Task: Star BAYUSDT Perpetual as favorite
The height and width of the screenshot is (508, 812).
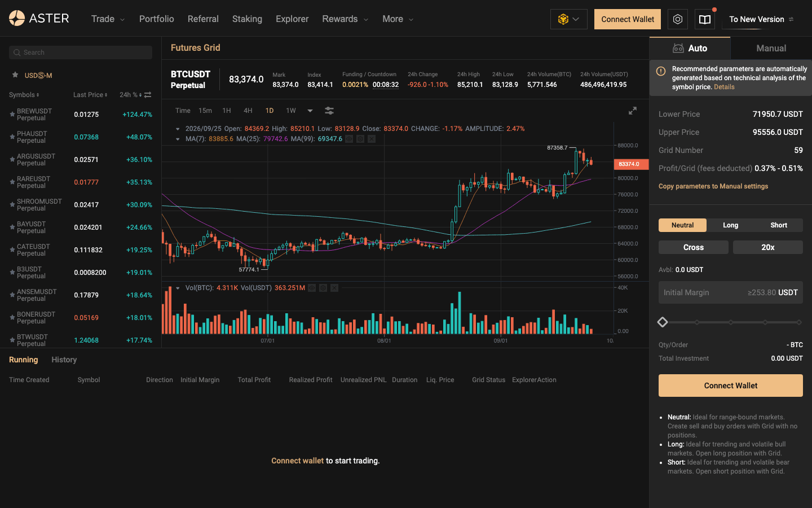Action: click(12, 227)
